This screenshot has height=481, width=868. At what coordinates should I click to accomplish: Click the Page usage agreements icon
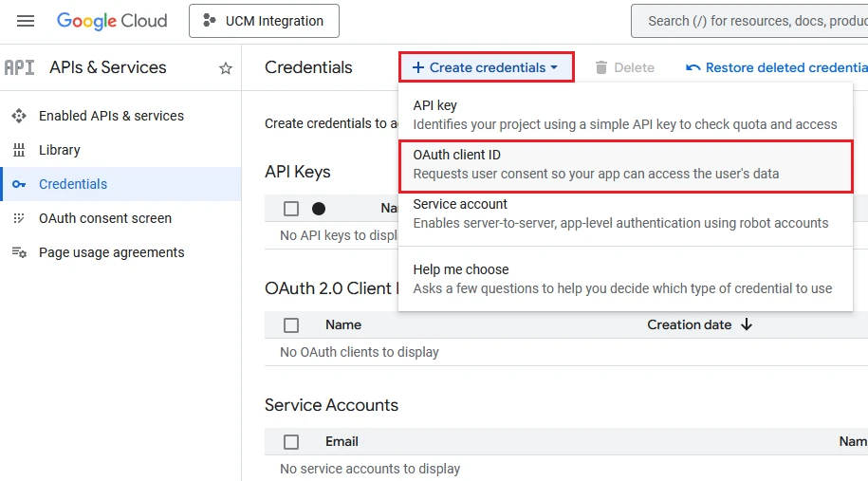(19, 252)
